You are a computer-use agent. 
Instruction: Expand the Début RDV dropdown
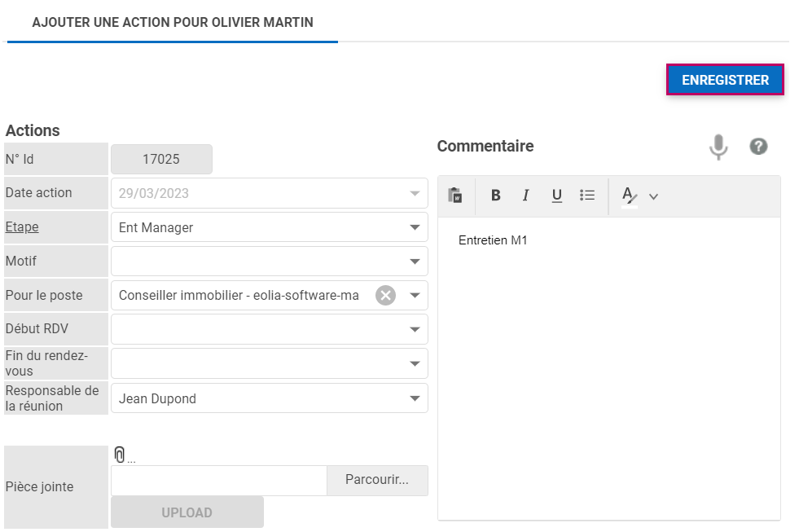click(415, 329)
